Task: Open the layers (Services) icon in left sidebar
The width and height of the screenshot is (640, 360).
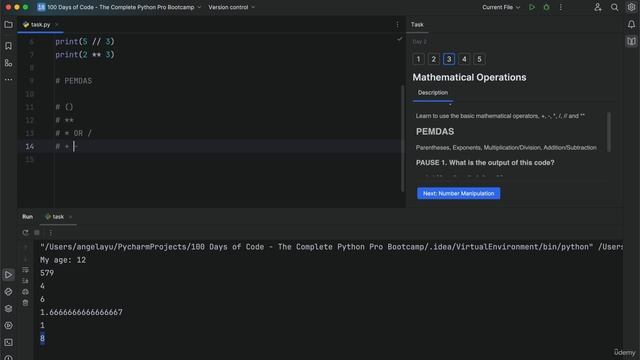Action: (8, 309)
